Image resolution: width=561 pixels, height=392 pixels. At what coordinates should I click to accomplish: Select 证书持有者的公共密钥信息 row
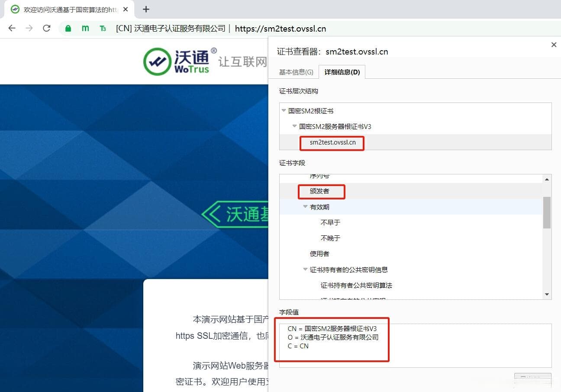click(349, 270)
